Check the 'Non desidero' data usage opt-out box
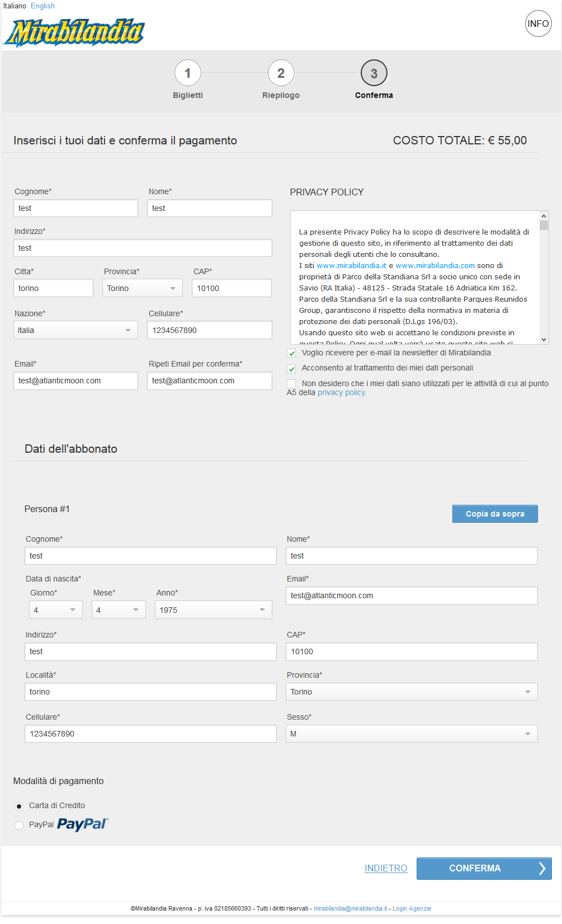 (x=291, y=383)
